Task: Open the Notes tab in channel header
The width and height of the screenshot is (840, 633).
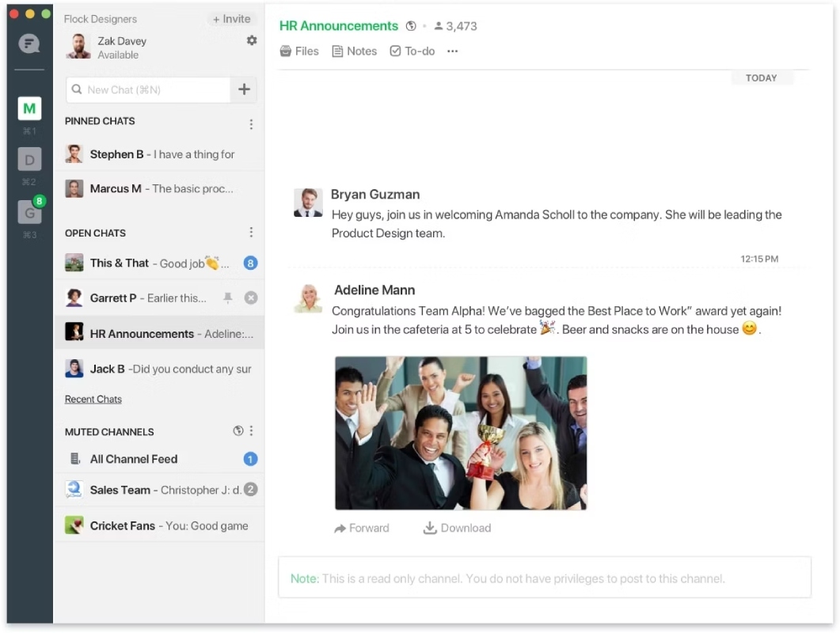Action: pos(355,51)
